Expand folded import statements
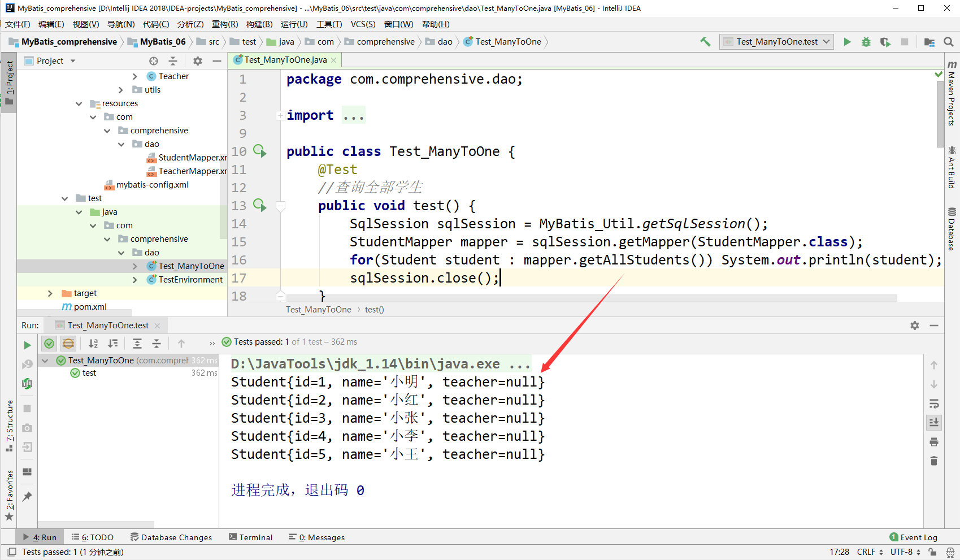960x560 pixels. 280,116
